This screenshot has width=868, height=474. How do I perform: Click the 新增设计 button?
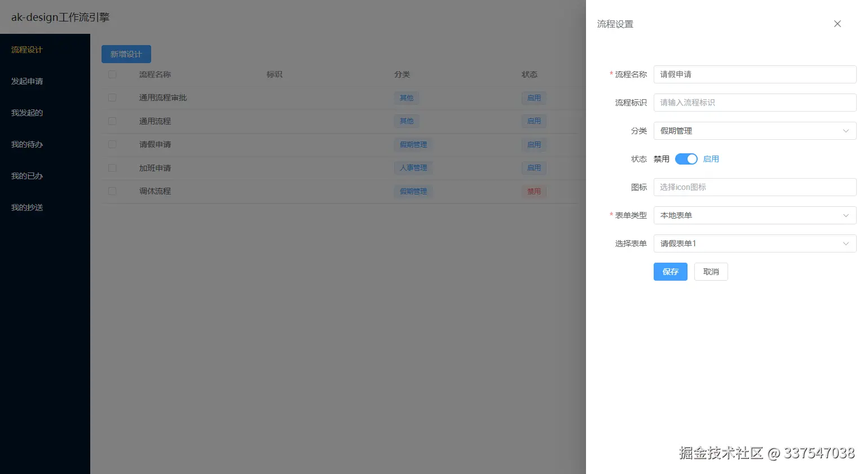point(126,54)
